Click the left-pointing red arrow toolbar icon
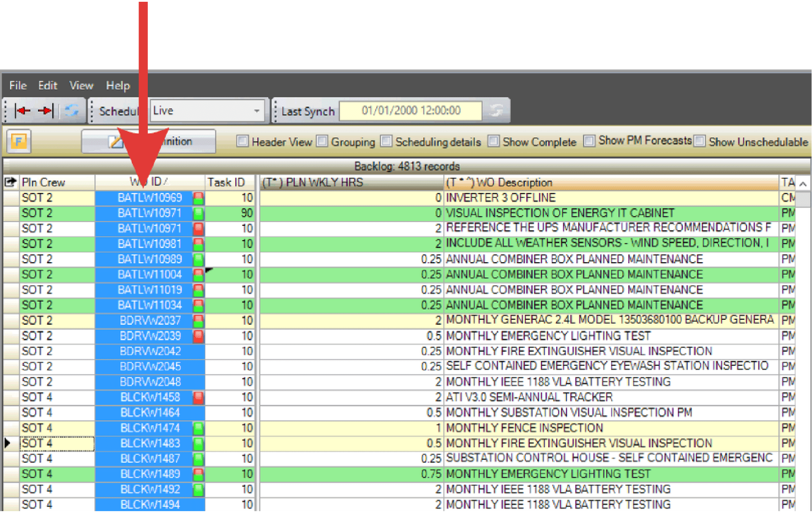Viewport: 812px width, 512px height. tap(22, 111)
